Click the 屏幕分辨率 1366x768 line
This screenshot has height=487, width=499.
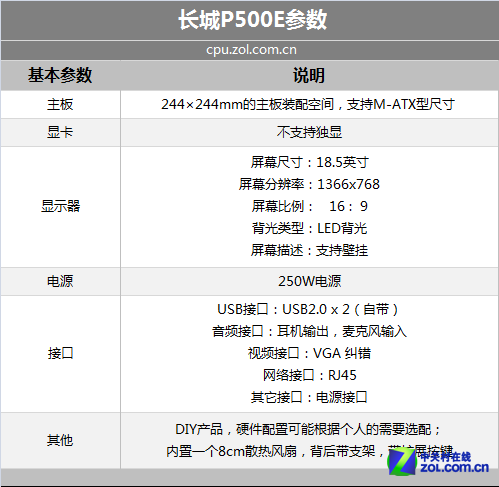(x=309, y=184)
